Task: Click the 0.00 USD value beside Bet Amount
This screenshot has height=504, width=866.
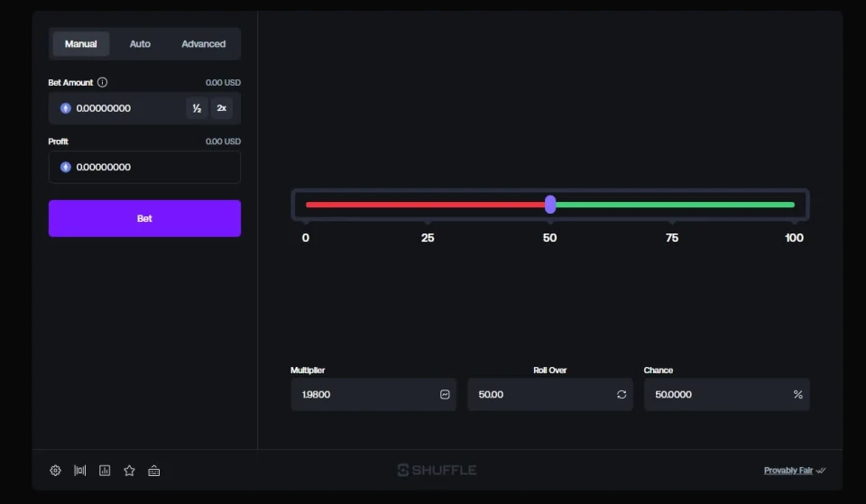Action: (223, 82)
